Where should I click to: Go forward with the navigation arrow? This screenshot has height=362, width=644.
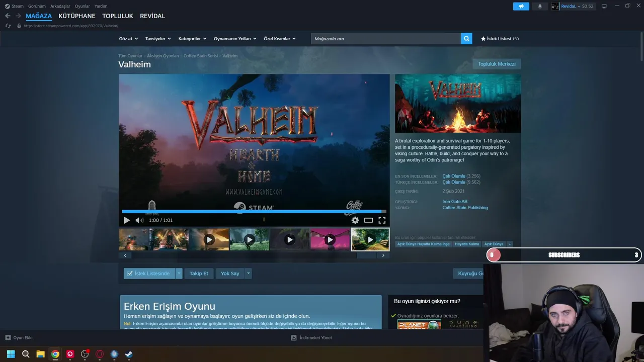pyautogui.click(x=18, y=16)
